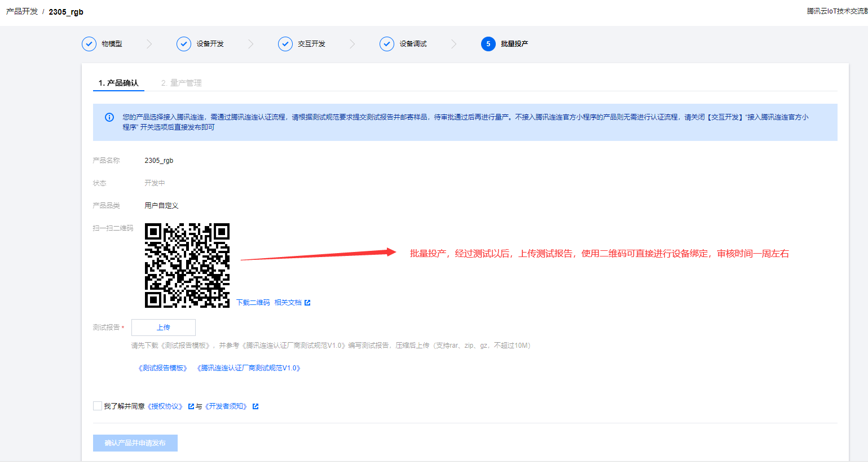This screenshot has width=868, height=469.
Task: Click the 设备开发 step checkmark icon
Action: pos(184,44)
